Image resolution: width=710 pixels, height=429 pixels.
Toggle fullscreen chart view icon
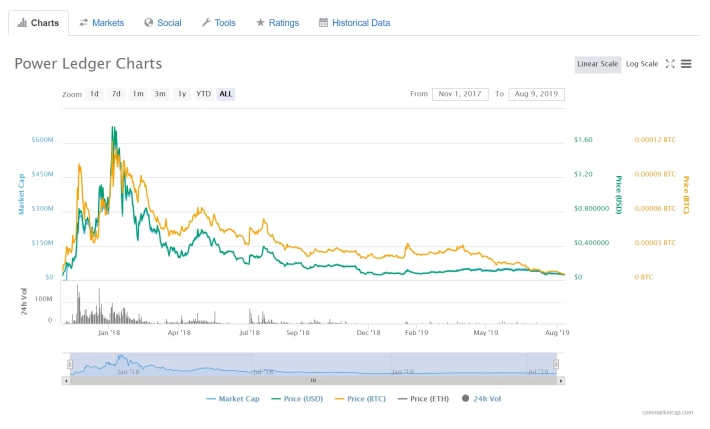click(x=670, y=64)
